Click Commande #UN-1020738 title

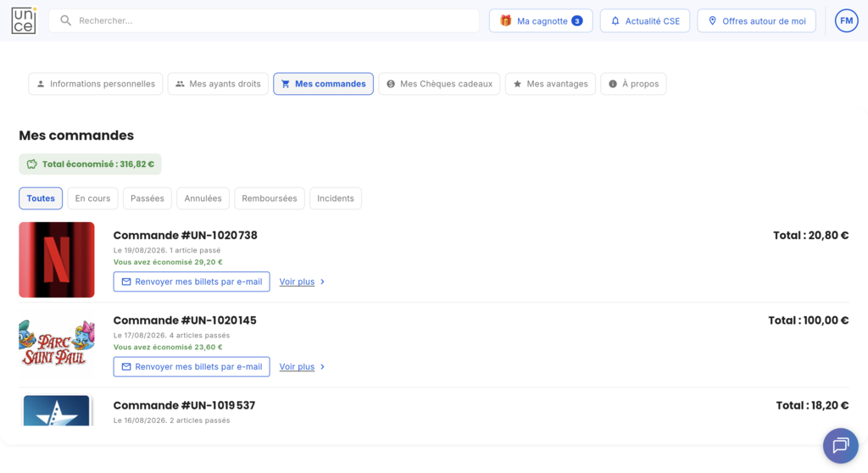[x=186, y=236]
